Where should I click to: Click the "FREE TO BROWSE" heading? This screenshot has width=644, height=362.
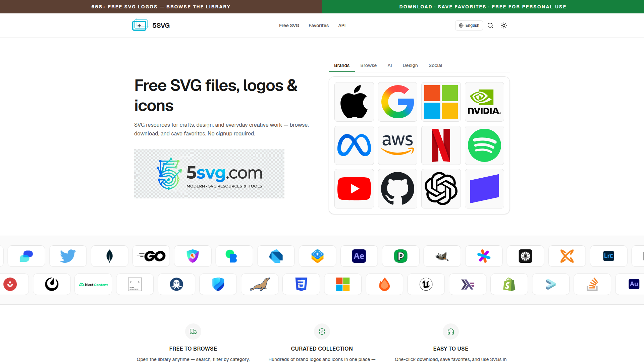point(193,349)
